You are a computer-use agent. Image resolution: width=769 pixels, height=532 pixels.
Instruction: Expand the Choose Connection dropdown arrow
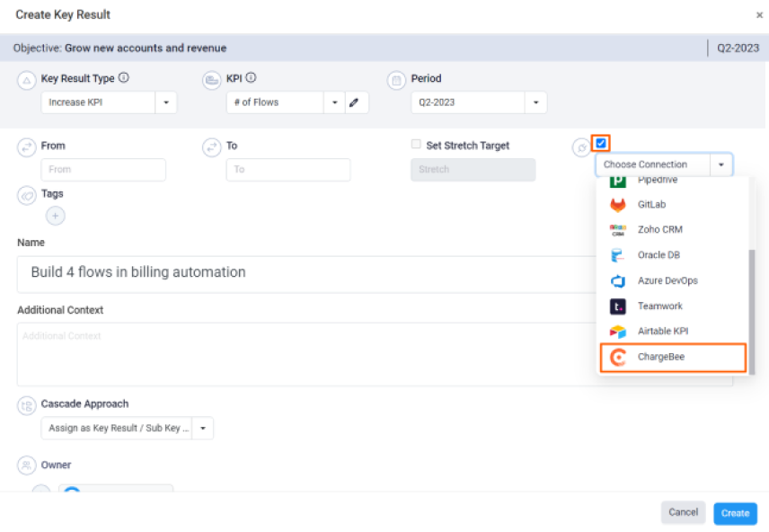point(720,164)
